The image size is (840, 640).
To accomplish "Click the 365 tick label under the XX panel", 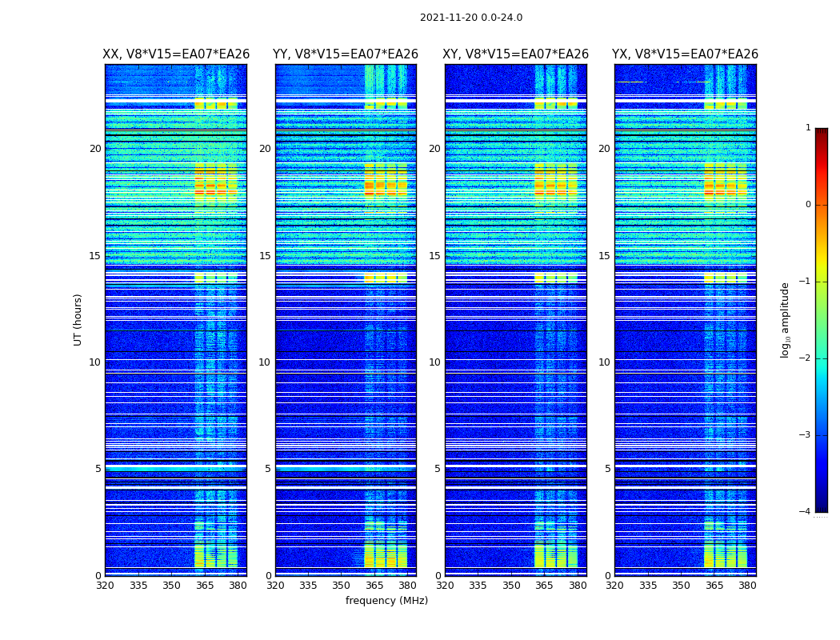I will pos(205,586).
